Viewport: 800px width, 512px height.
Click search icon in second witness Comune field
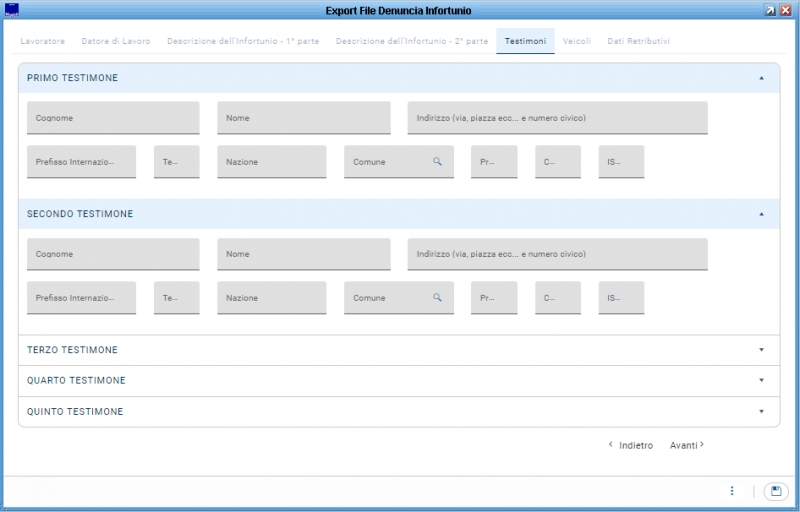coord(437,297)
